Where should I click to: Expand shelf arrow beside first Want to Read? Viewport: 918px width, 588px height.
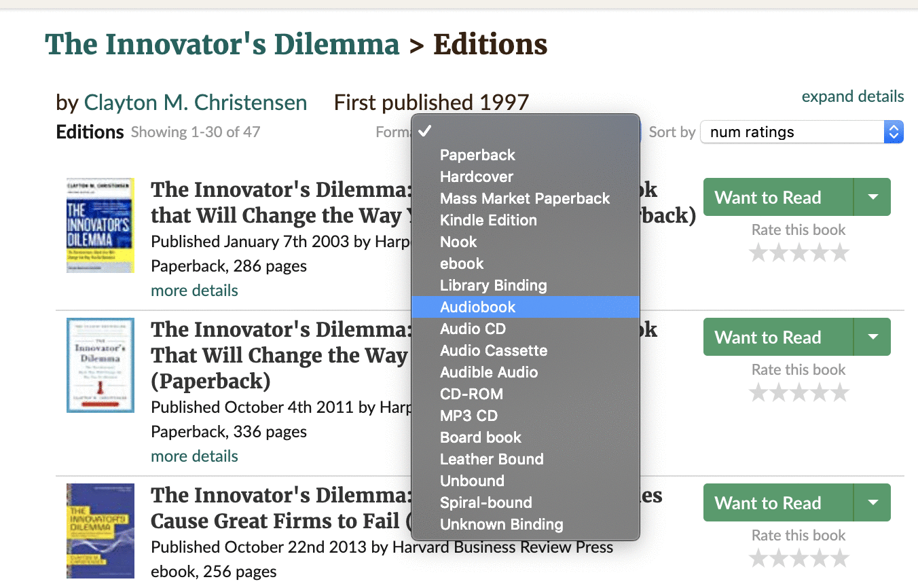tap(873, 197)
